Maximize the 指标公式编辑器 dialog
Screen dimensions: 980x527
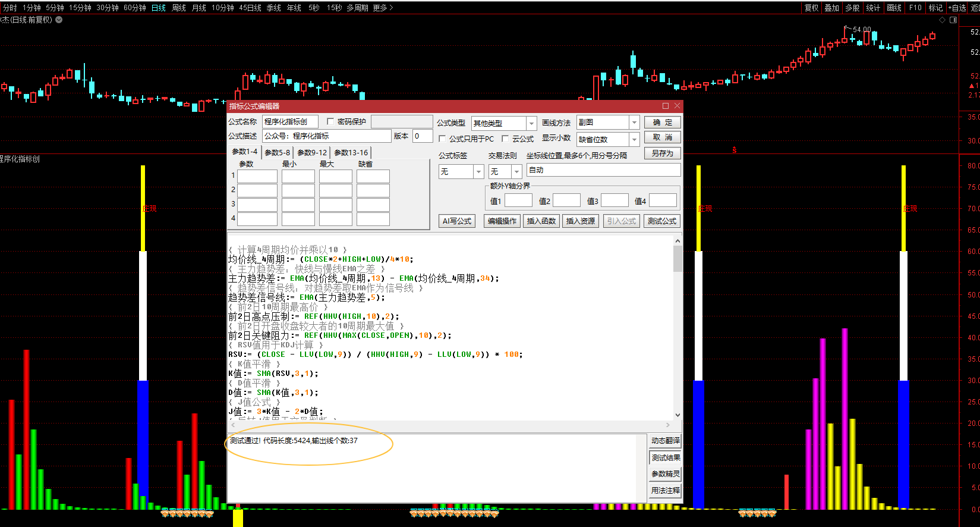tap(666, 106)
